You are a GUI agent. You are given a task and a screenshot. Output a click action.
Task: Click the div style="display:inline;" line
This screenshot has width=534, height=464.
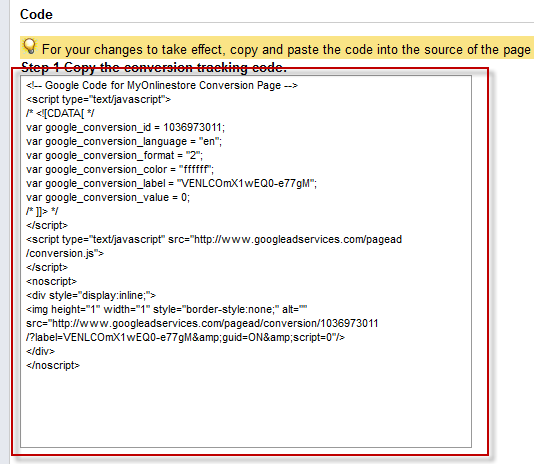point(91,295)
